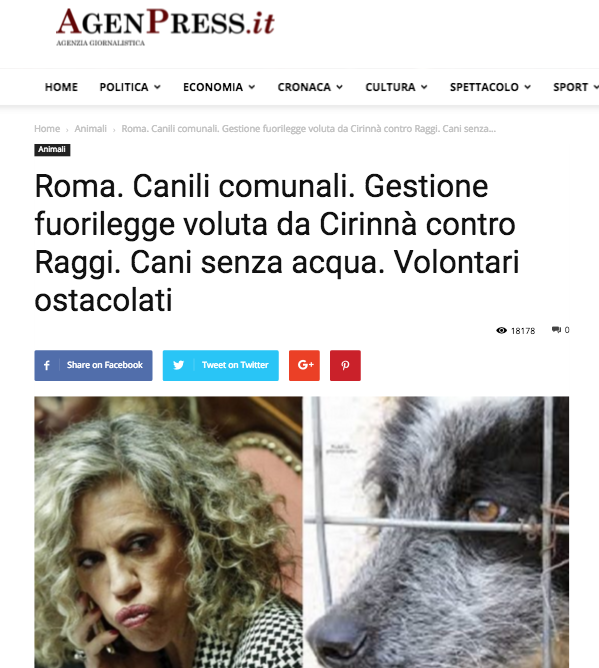The image size is (599, 668).
Task: Click the Share on Facebook label
Action: point(105,365)
